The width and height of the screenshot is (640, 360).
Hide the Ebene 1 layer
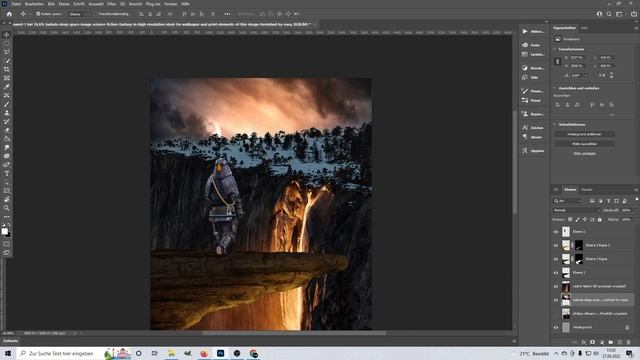(x=556, y=231)
